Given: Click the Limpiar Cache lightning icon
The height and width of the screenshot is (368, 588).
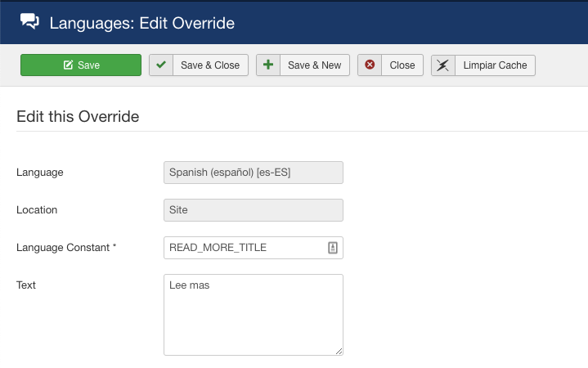Looking at the screenshot, I should click(x=442, y=65).
